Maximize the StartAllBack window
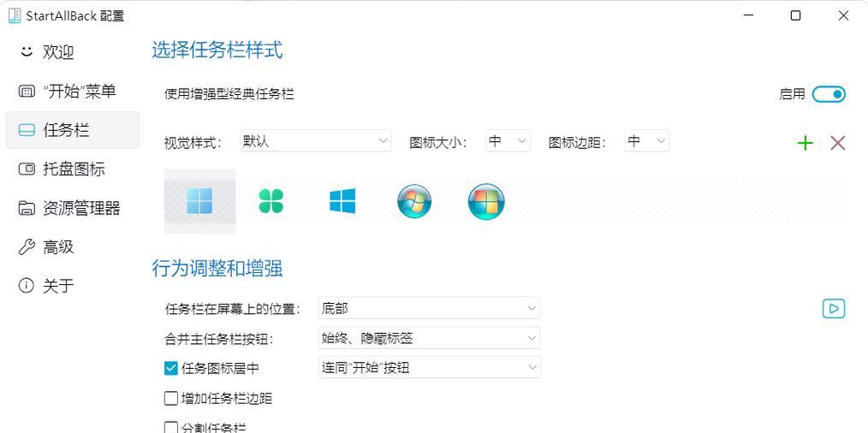 coord(795,15)
